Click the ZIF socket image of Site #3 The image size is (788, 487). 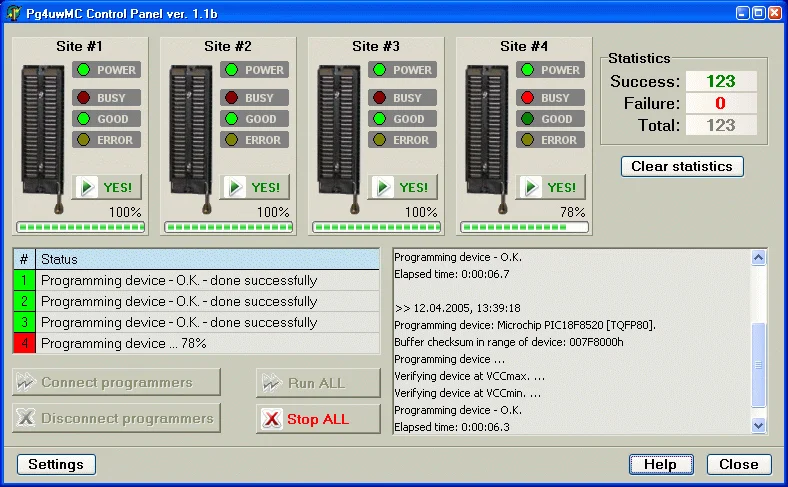pos(339,138)
